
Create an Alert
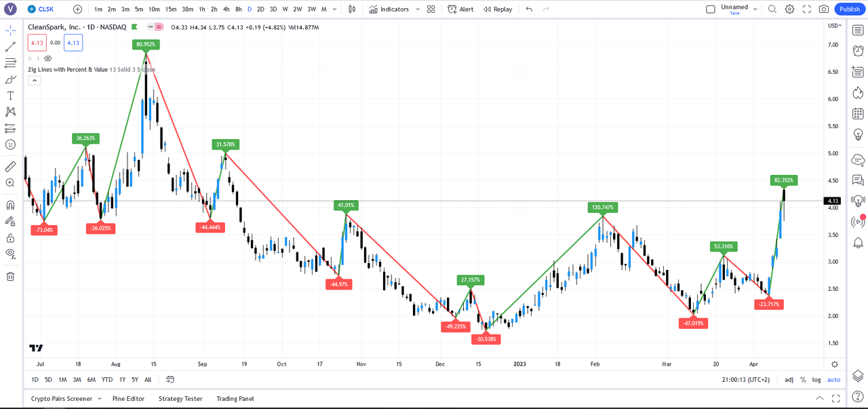point(460,9)
